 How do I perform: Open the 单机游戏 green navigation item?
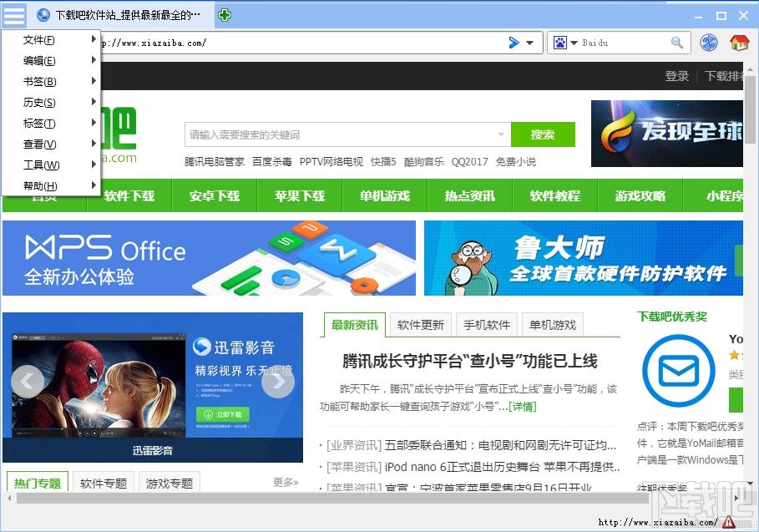click(385, 195)
